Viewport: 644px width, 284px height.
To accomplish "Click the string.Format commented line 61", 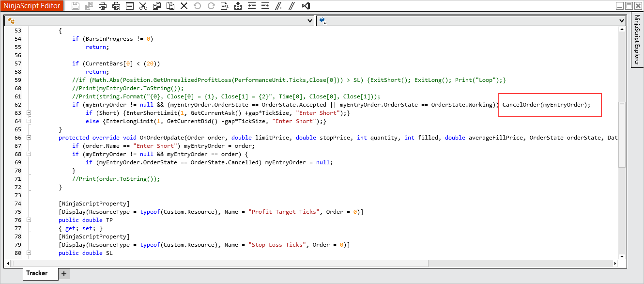I will [227, 96].
